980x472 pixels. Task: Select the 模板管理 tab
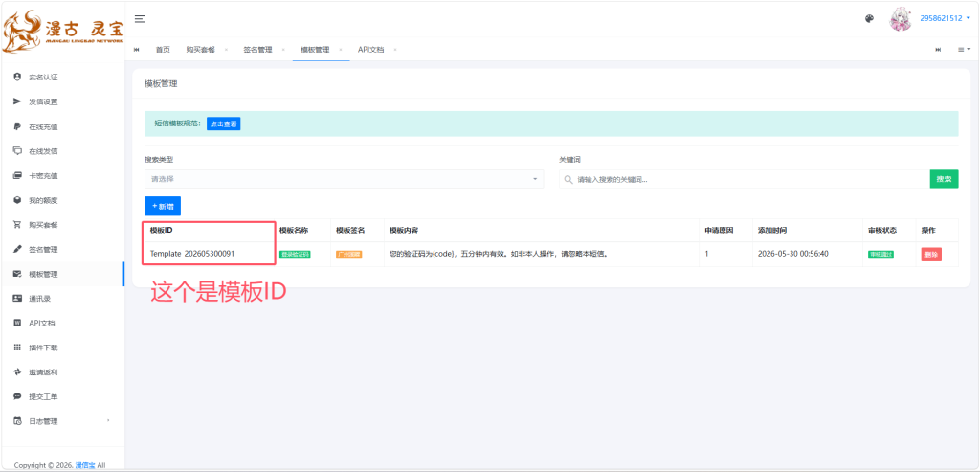click(x=314, y=50)
